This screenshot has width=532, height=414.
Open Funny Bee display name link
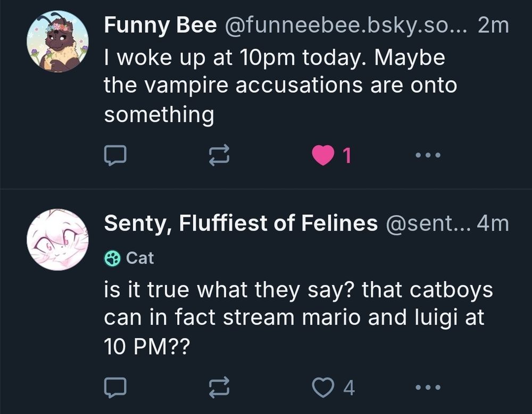[x=160, y=26]
